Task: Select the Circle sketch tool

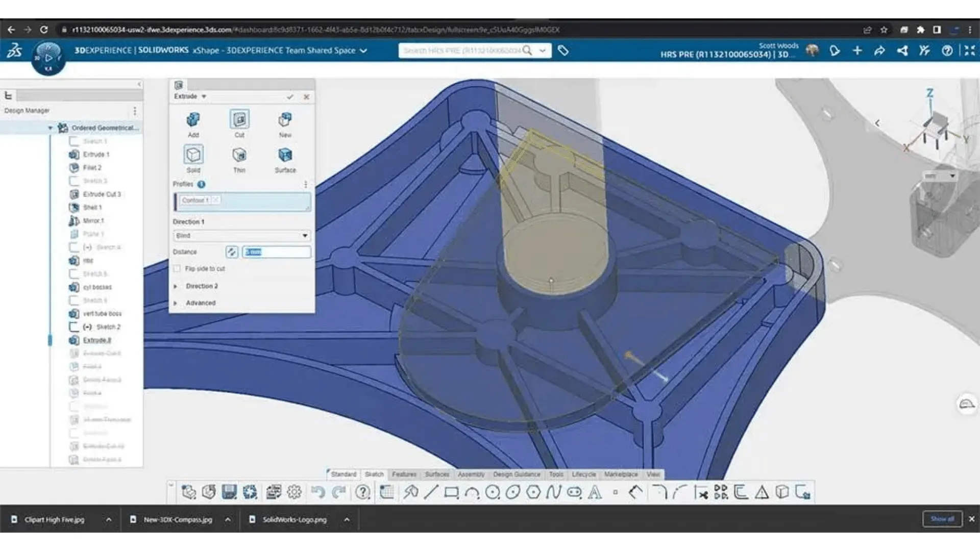Action: tap(493, 492)
